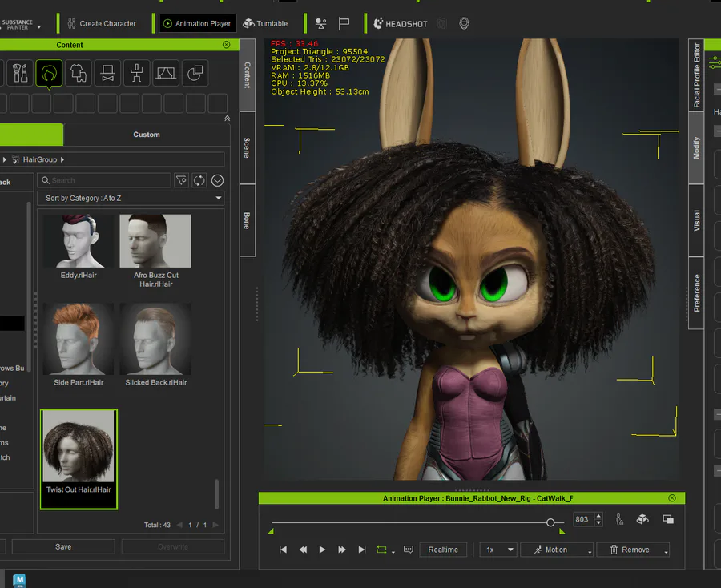Click the Save button in Content panel
The image size is (721, 588).
[63, 546]
